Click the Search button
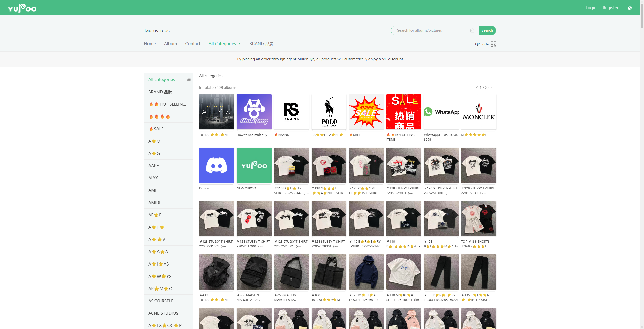Image resolution: width=644 pixels, height=329 pixels. point(487,30)
